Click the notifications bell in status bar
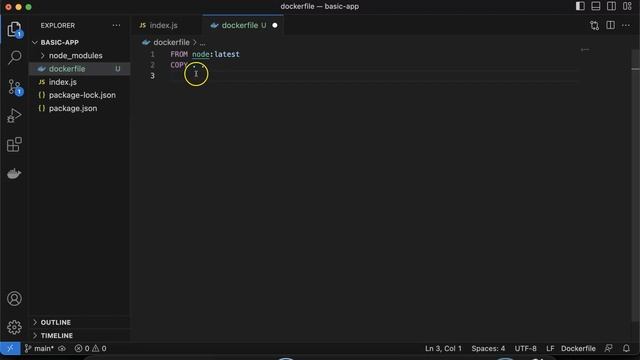The width and height of the screenshot is (640, 360). click(x=626, y=349)
